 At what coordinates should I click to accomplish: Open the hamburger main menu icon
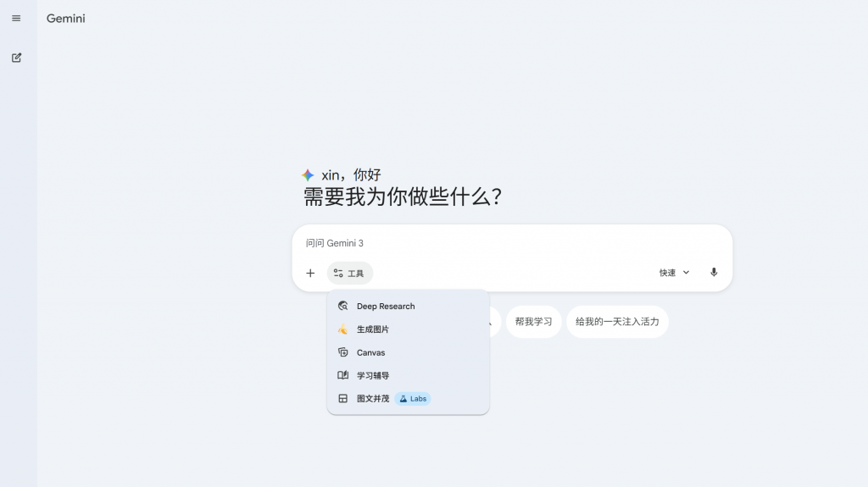16,19
